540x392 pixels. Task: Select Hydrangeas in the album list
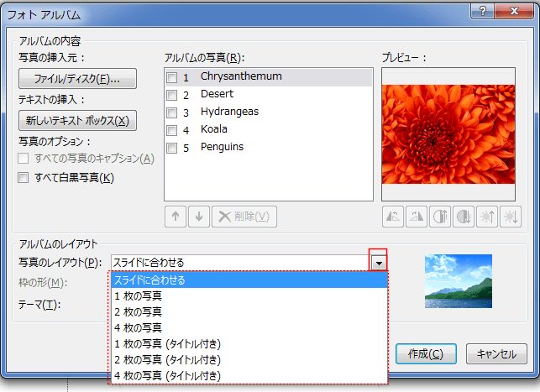pyautogui.click(x=269, y=112)
